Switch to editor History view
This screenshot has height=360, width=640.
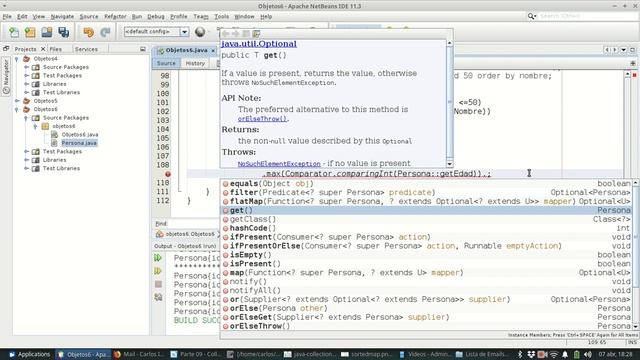[x=195, y=63]
